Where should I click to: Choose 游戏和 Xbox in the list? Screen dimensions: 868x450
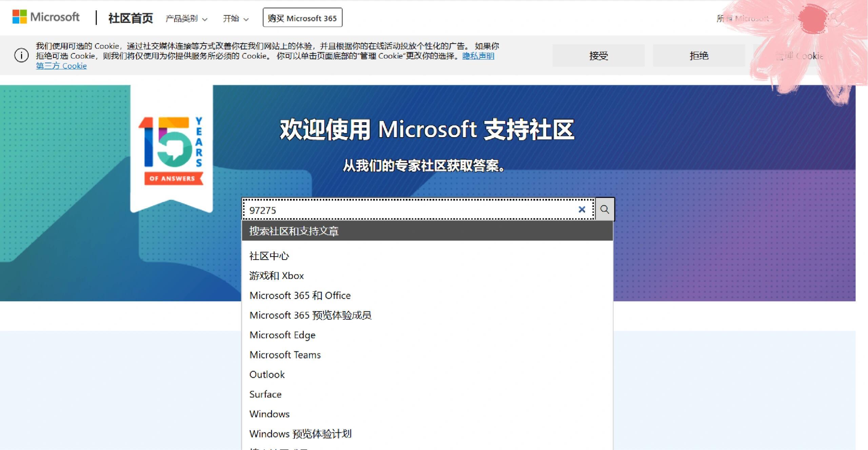(276, 275)
